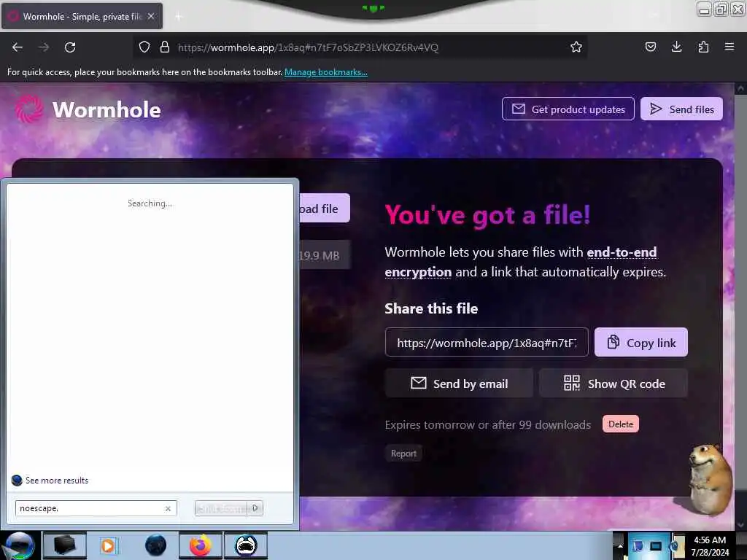Focus the Firefox address bar URL
The image size is (747, 560).
308,47
